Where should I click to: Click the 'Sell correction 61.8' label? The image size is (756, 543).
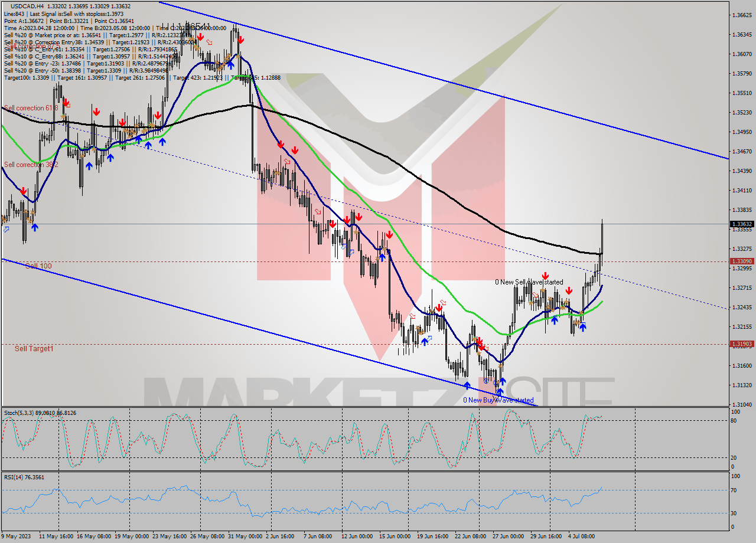pyautogui.click(x=31, y=108)
